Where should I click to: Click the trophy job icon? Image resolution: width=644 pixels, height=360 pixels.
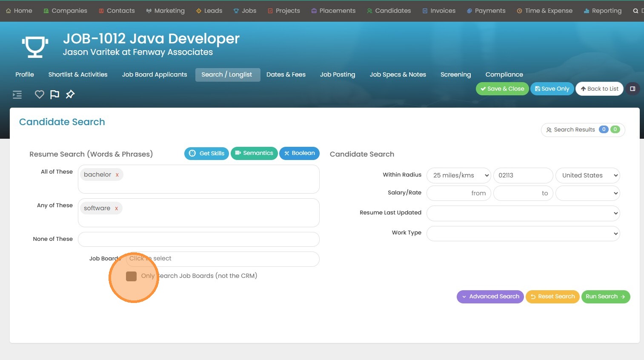[x=35, y=46]
